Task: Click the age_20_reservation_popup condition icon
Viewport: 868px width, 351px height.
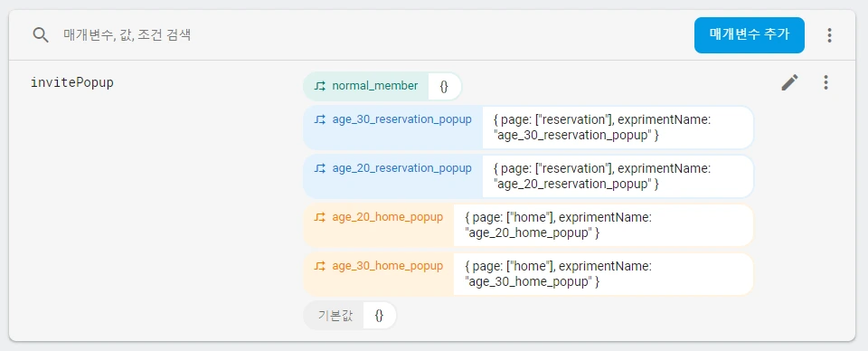Action: [320, 168]
